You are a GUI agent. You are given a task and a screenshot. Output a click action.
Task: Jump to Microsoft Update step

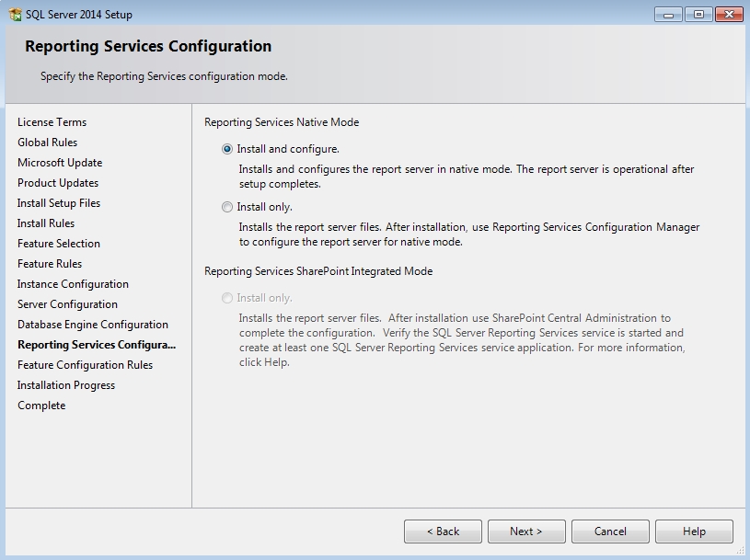pos(60,163)
